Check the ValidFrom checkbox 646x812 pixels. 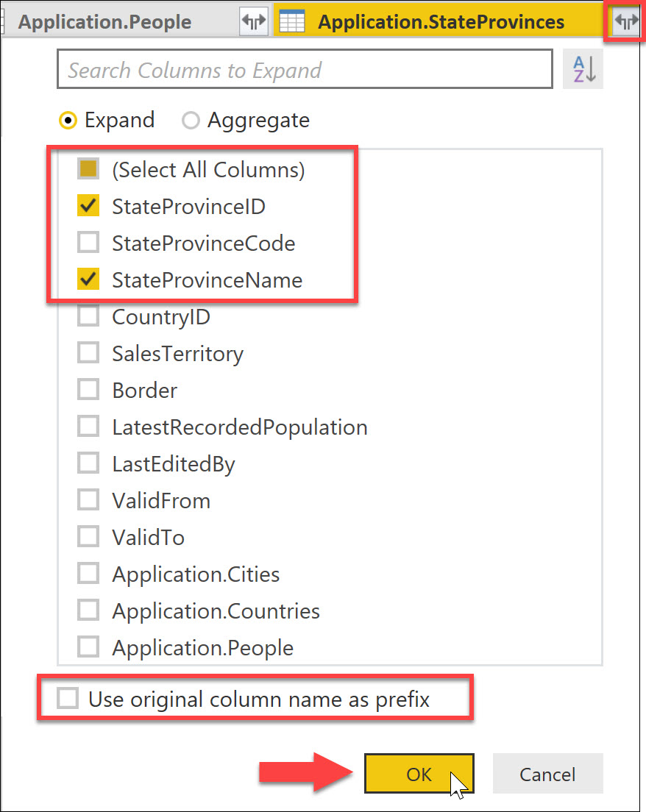tap(88, 499)
